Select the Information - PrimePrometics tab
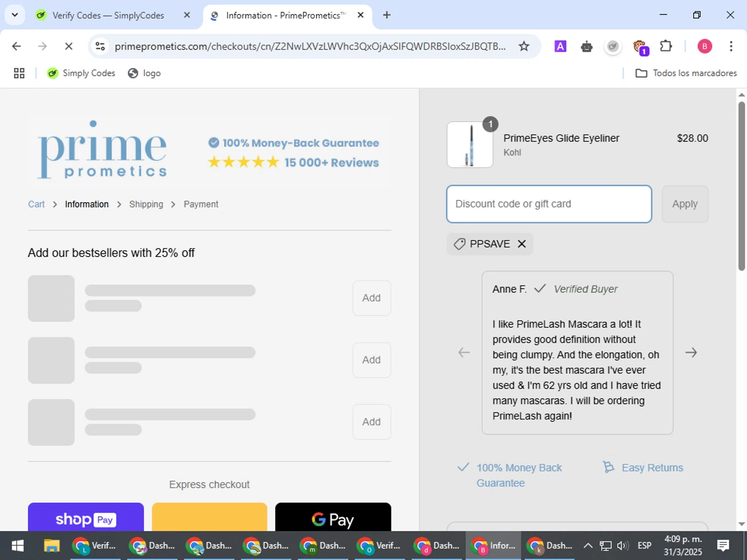Viewport: 747px width, 560px height. coord(285,15)
